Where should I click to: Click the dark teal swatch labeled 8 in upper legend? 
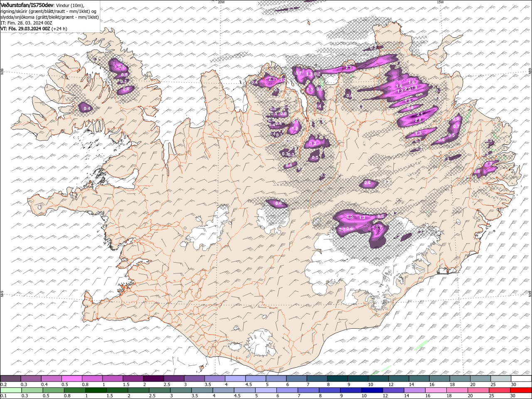(337, 379)
